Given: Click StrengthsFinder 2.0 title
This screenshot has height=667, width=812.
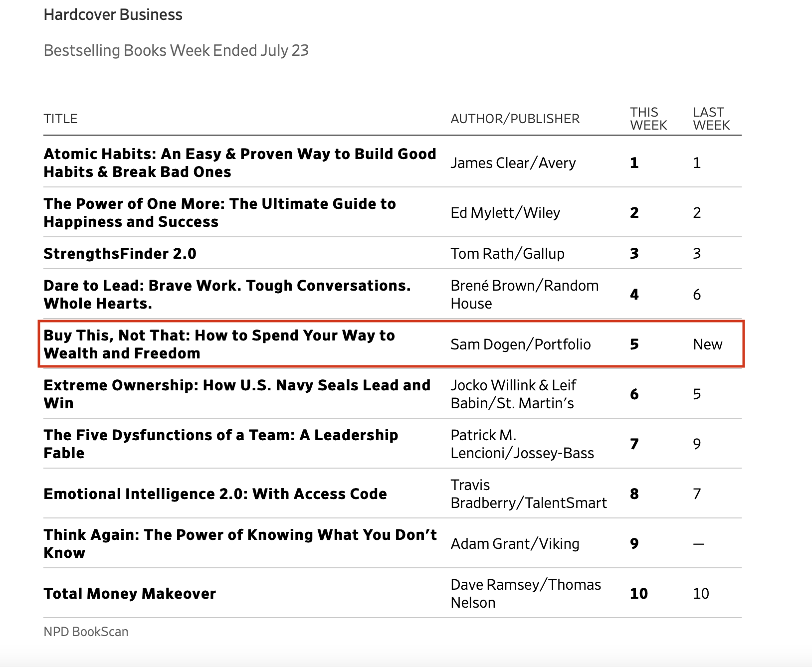Looking at the screenshot, I should click(120, 254).
